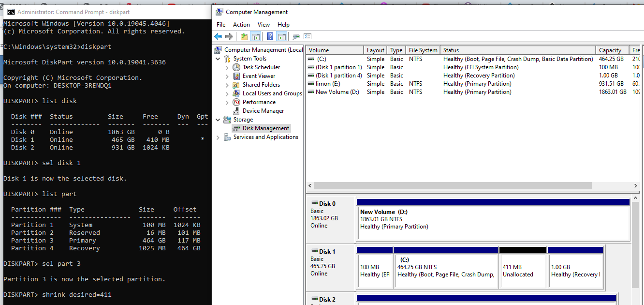The image size is (644, 305).
Task: Expand Services and Applications node
Action: point(218,137)
